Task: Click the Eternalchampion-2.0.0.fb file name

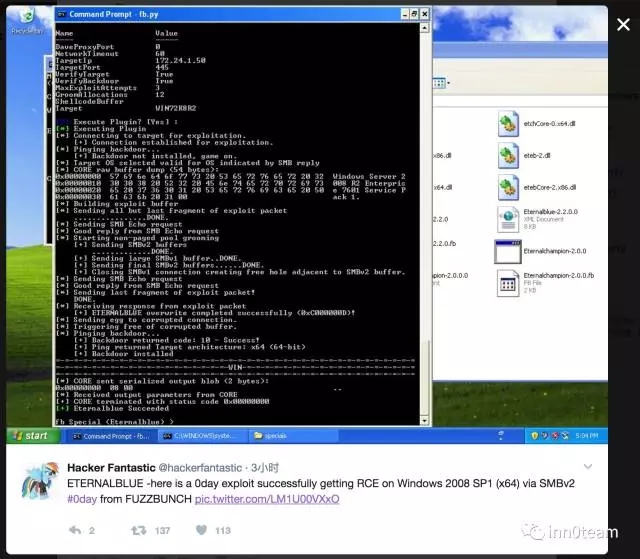Action: [559, 275]
